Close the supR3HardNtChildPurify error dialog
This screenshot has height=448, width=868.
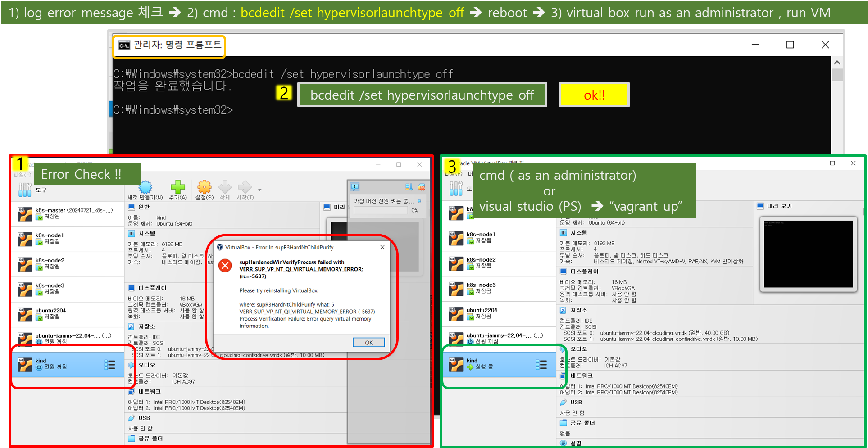pos(382,247)
